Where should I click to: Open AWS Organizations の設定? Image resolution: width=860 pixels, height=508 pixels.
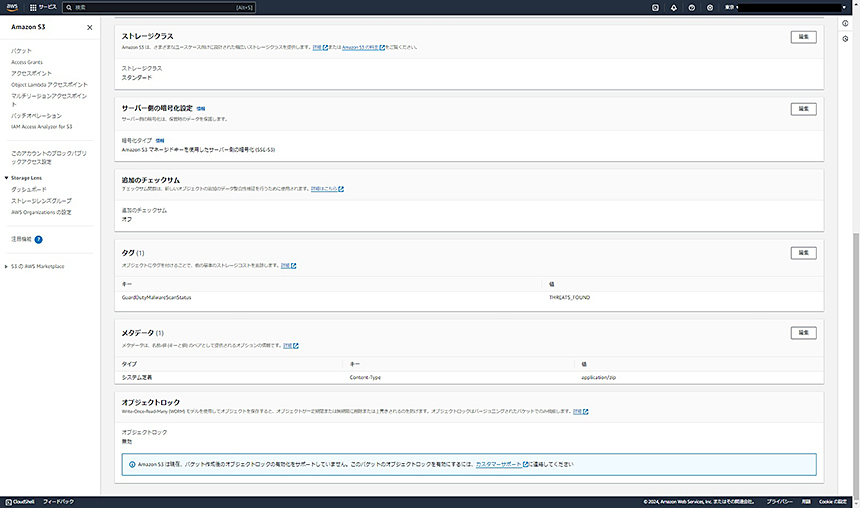pyautogui.click(x=41, y=212)
